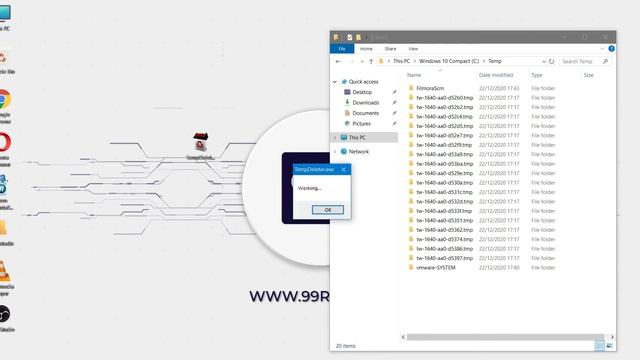
Task: Click New Folder icon in title bar
Action: click(x=358, y=37)
